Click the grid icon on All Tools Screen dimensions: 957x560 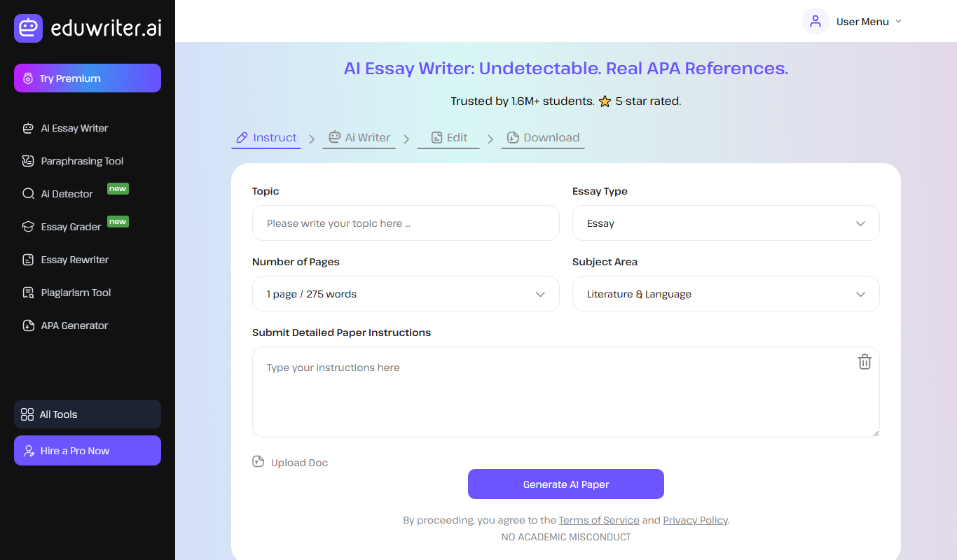[x=27, y=414]
